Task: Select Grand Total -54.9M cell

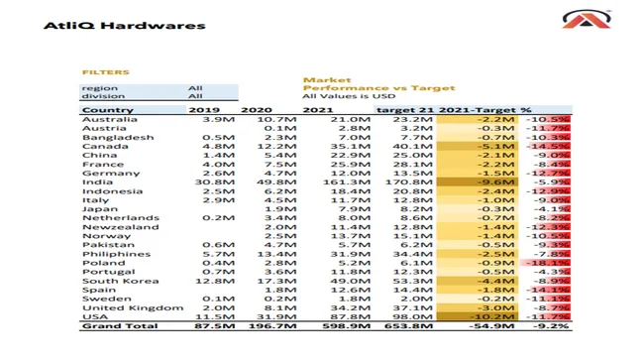Action: click(492, 326)
